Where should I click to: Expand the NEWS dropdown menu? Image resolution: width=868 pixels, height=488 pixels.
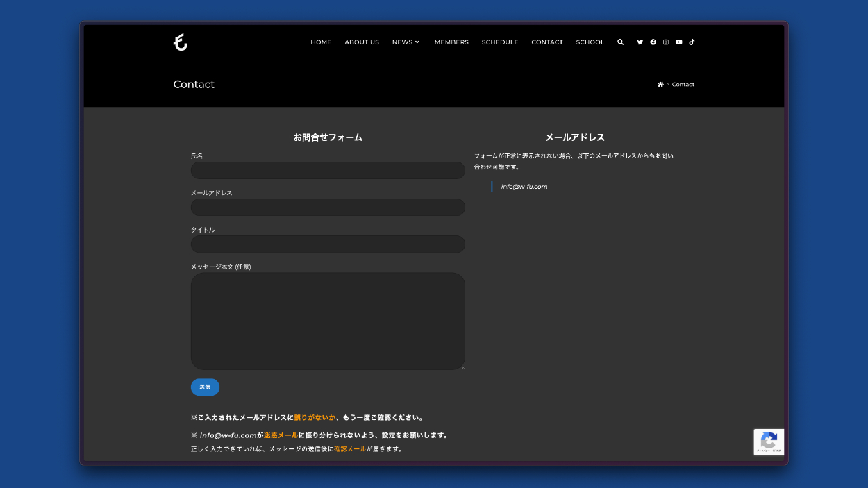[406, 42]
